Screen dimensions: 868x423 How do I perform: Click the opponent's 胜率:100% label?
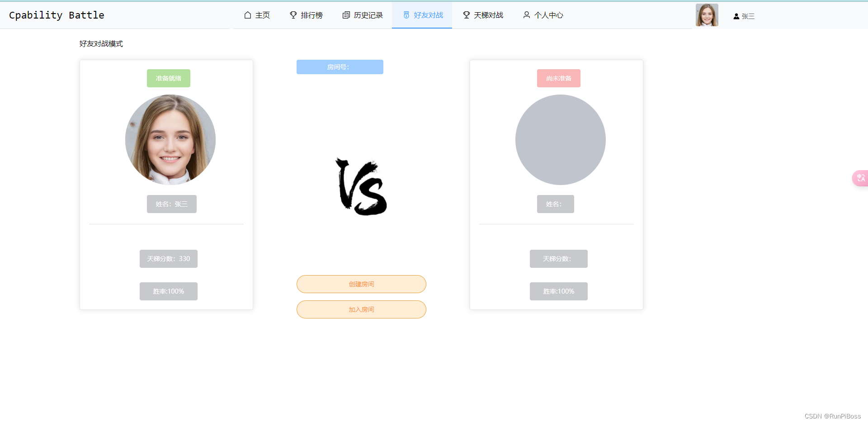tap(559, 291)
